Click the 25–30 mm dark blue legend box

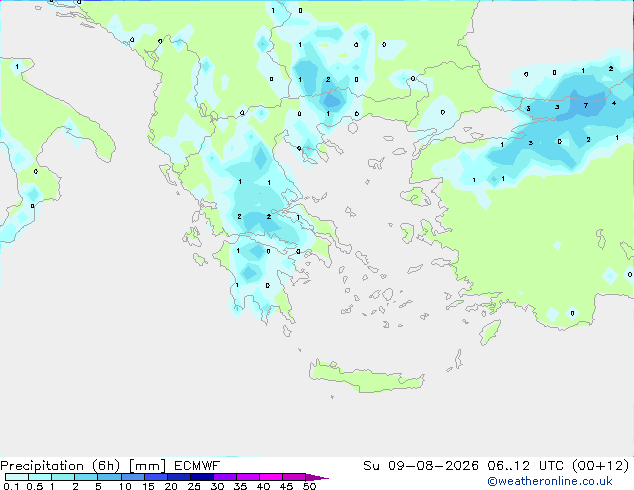coord(202,477)
